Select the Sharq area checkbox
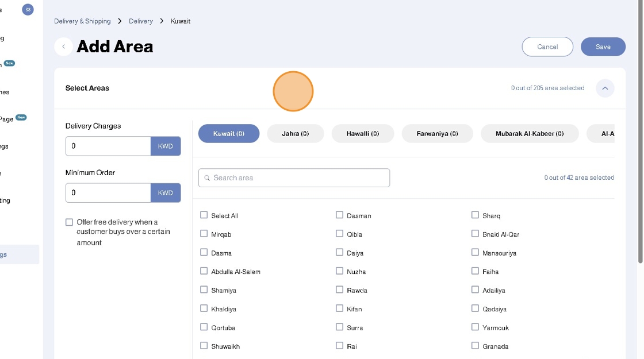 (475, 215)
